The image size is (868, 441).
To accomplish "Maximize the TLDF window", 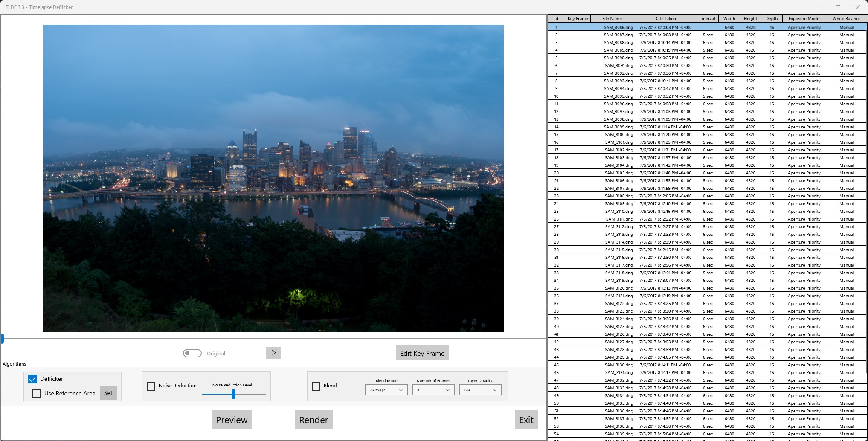I will coord(838,7).
